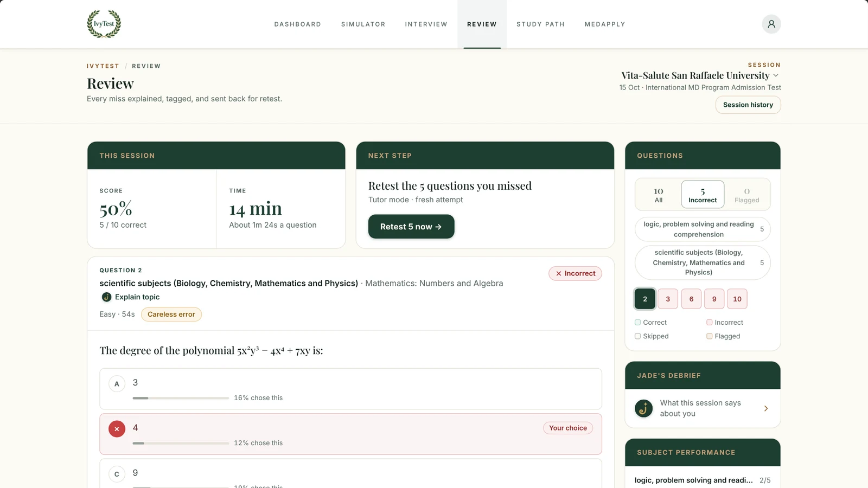868x488 pixels.
Task: Go to the Interview tab
Action: pyautogui.click(x=426, y=24)
